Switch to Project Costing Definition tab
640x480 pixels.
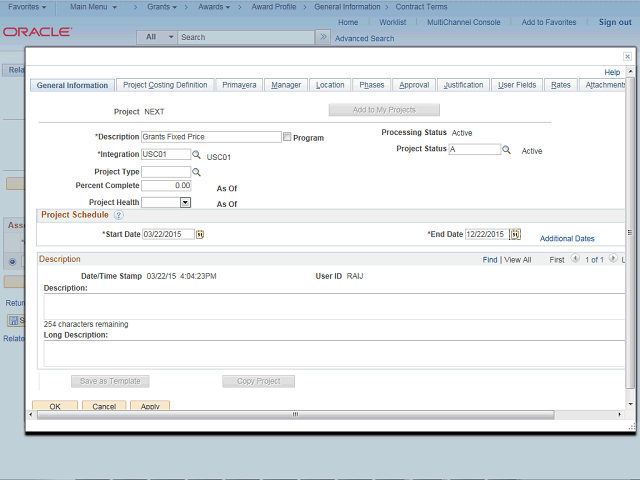(x=165, y=85)
